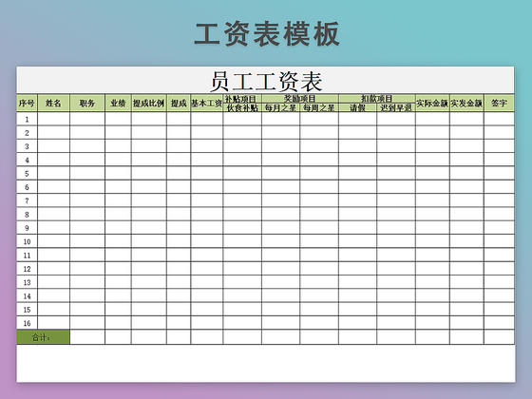Screen dimensions: 532x399
Task: Select row number 13 cell
Action: [x=28, y=281]
